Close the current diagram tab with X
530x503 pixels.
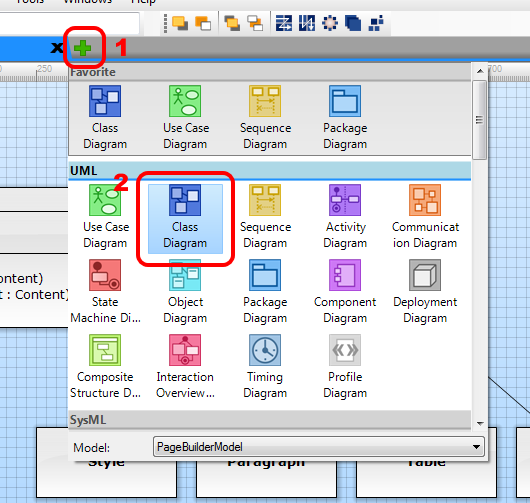pos(56,48)
